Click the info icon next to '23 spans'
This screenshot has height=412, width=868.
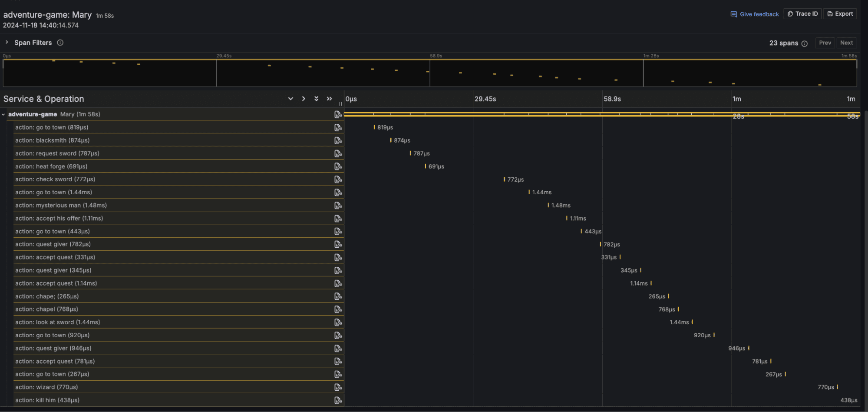point(805,43)
